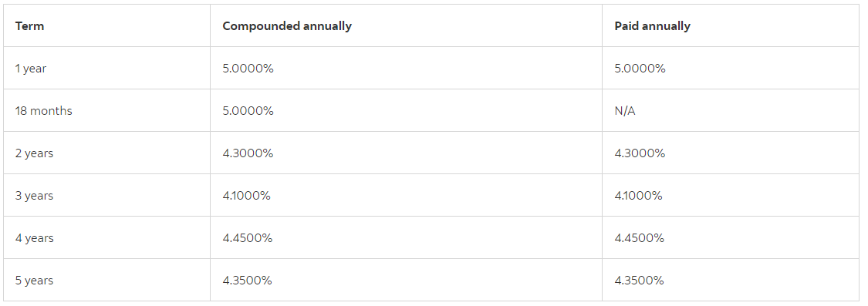Click the Term column header
Viewport: 868px width, 306px height.
[29, 26]
